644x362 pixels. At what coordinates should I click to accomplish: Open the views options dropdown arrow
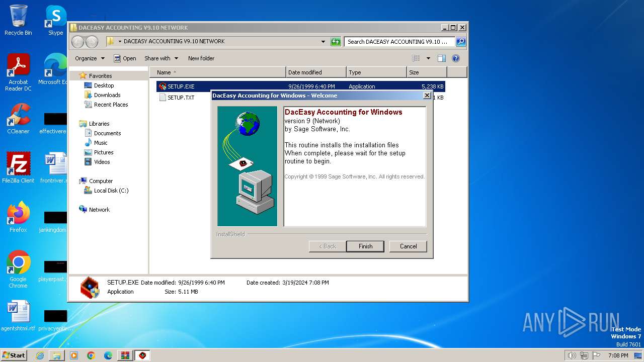428,58
